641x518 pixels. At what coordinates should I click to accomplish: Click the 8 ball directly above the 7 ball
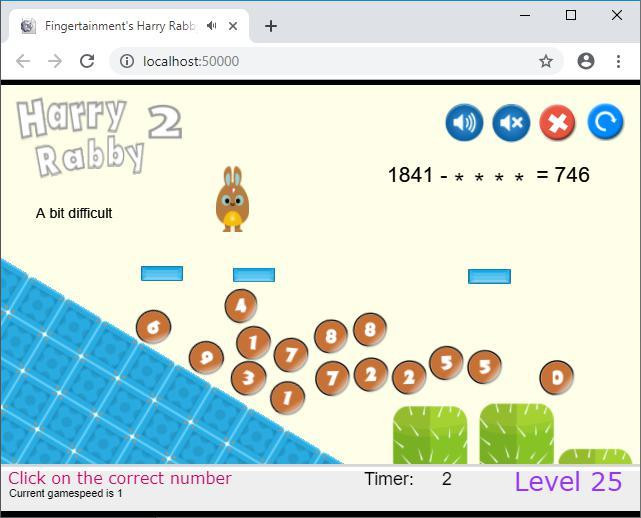pos(331,336)
